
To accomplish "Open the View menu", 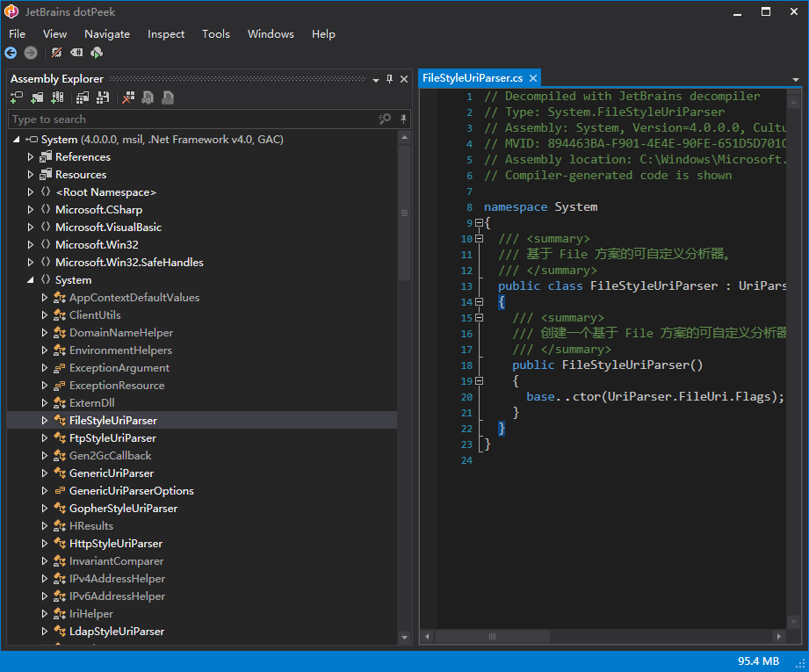I will click(x=54, y=34).
